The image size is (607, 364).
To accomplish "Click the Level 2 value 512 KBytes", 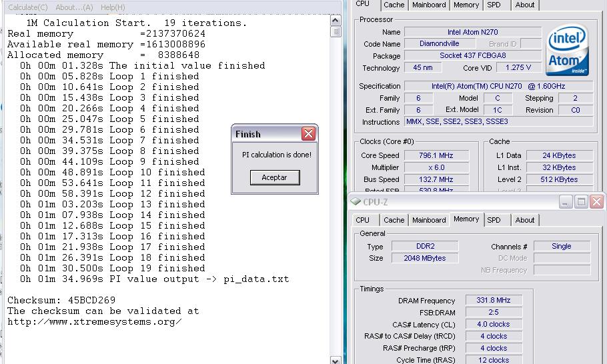I will tap(560, 179).
